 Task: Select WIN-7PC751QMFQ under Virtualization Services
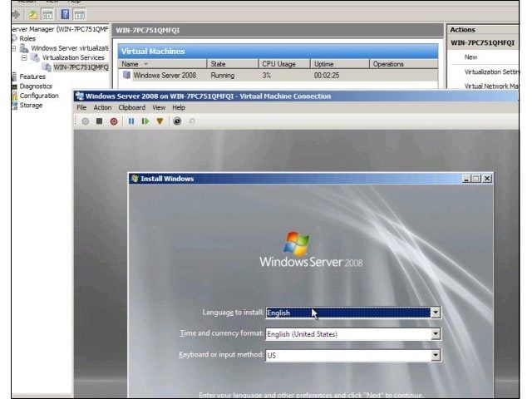coord(81,67)
